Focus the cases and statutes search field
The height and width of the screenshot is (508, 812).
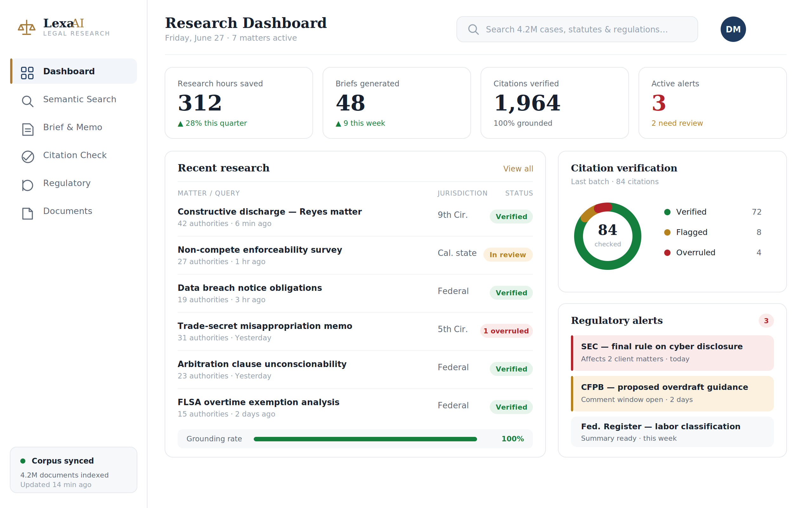[577, 29]
